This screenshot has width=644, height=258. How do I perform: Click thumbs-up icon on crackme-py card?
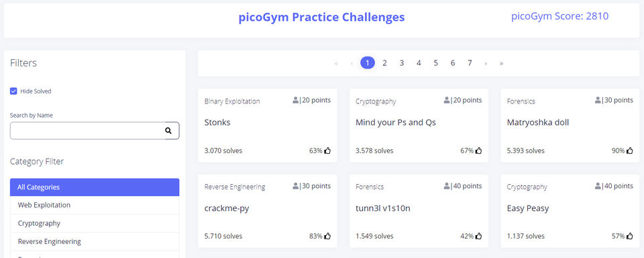point(327,236)
